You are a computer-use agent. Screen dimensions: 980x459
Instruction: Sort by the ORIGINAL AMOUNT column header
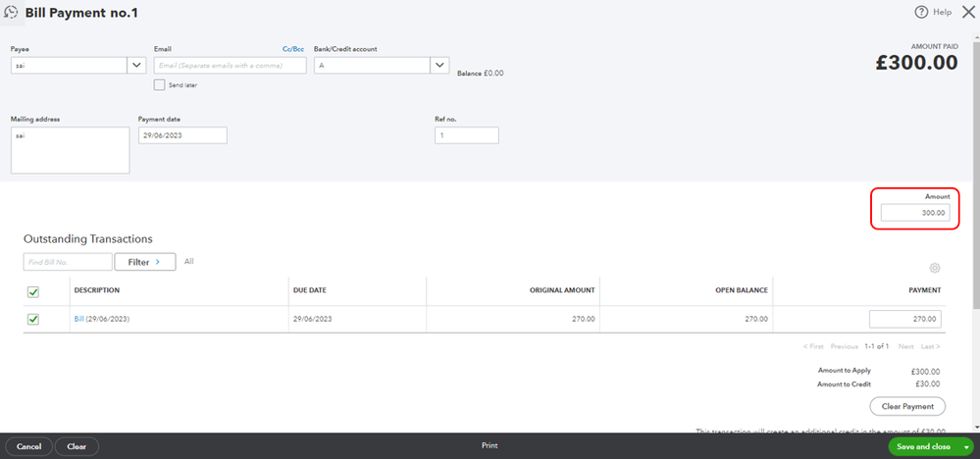(560, 290)
